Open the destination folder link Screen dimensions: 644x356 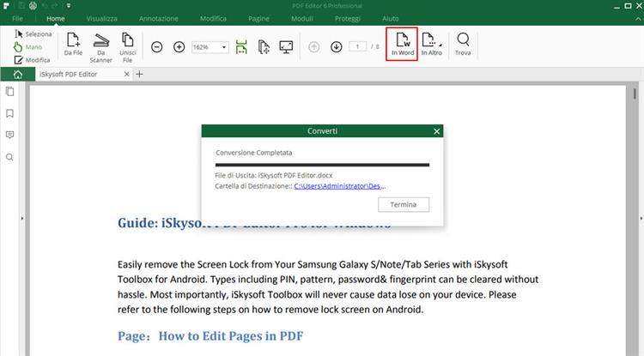pos(340,186)
